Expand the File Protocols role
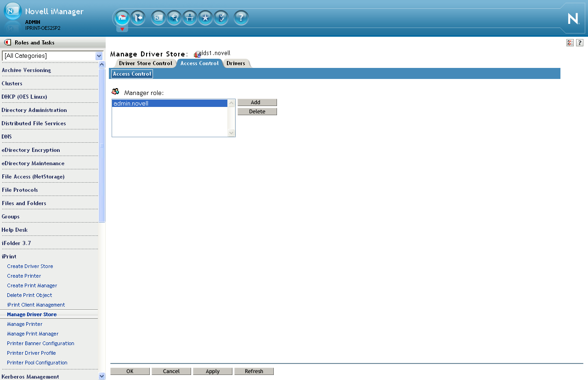This screenshot has height=380, width=588. pyautogui.click(x=20, y=190)
